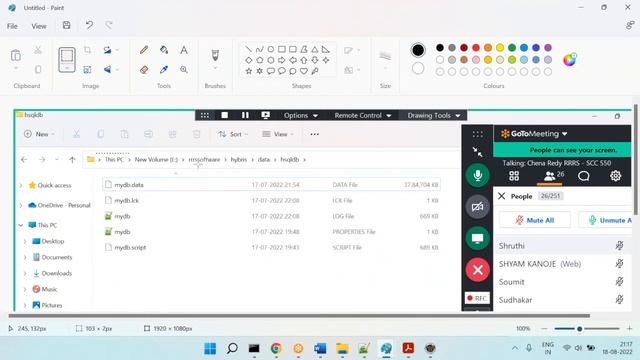
Task: Toggle the webcam button in GoToMeeting
Action: [477, 207]
